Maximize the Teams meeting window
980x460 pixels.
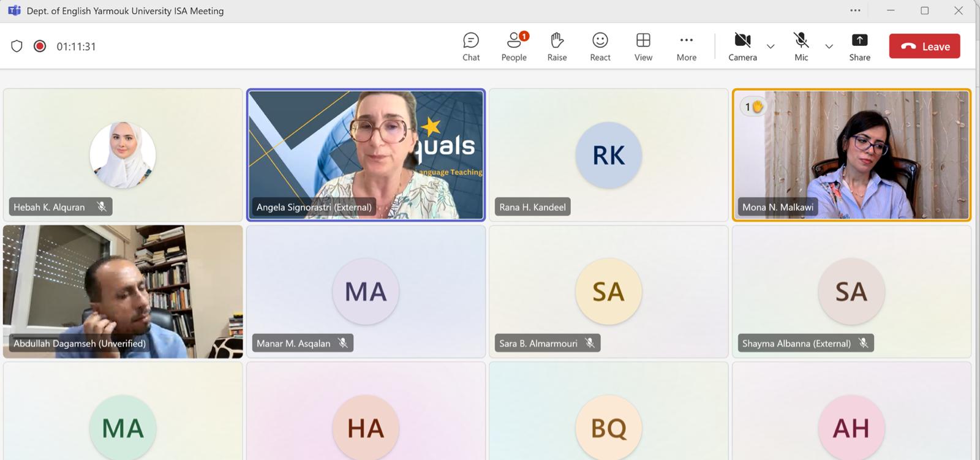(924, 10)
